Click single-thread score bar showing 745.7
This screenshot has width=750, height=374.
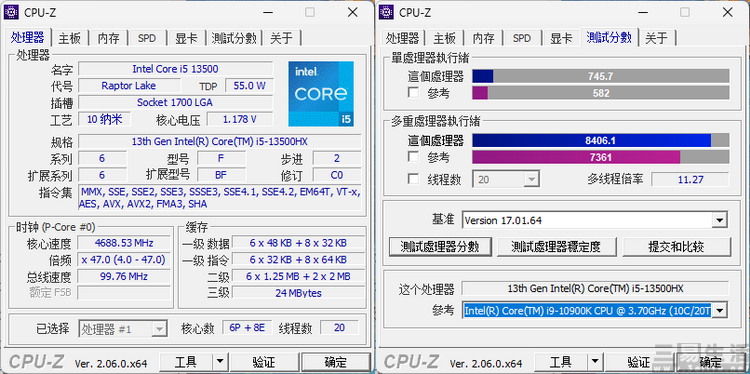pos(601,76)
